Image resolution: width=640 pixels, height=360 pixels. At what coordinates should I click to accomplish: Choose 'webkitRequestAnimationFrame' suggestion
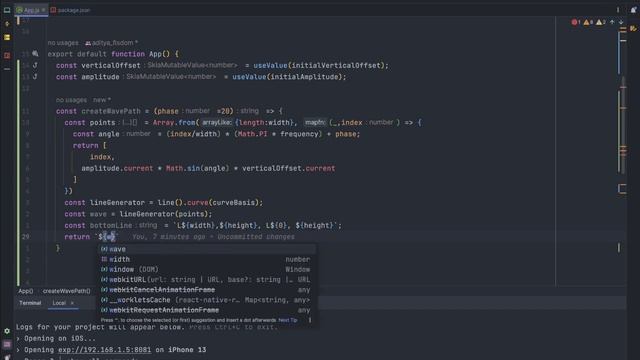tap(207, 310)
